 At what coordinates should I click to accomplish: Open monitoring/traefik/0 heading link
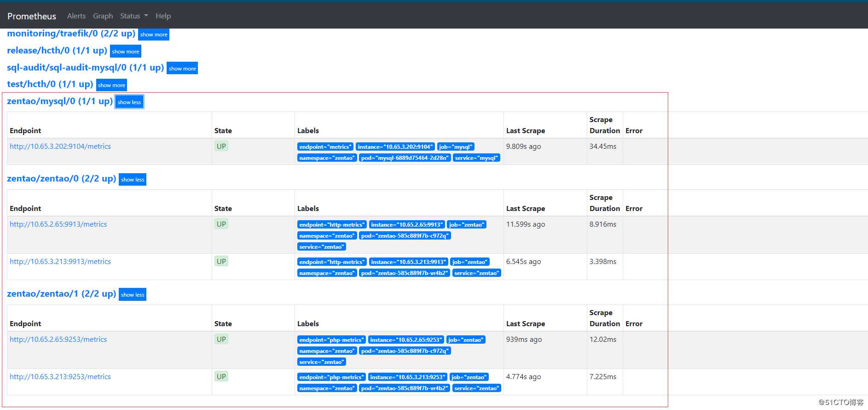point(71,34)
